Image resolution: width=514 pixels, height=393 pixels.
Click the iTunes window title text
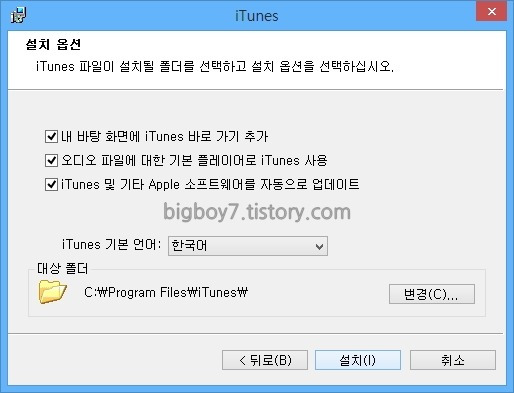pyautogui.click(x=257, y=16)
